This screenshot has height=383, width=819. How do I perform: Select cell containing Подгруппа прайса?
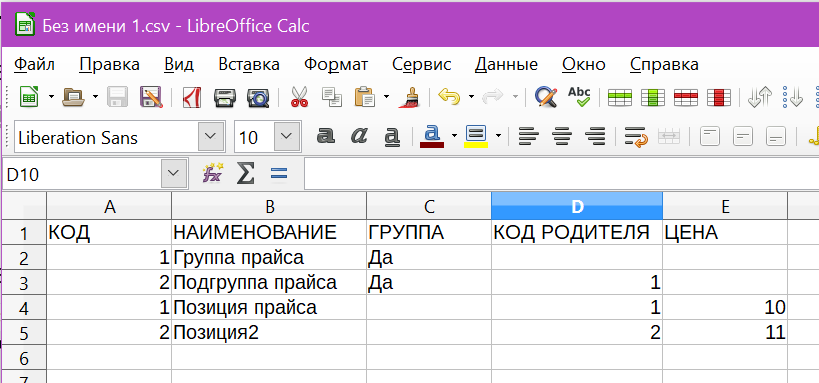[x=269, y=283]
